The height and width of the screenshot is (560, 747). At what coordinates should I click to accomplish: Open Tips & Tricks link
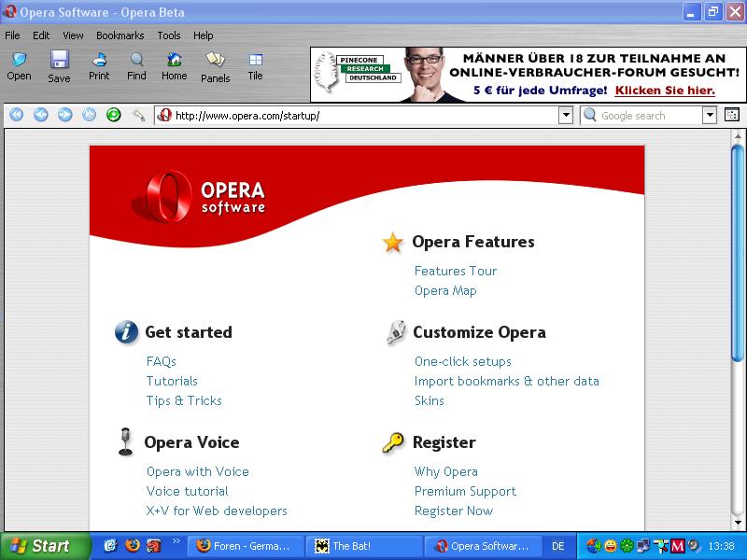tap(184, 400)
